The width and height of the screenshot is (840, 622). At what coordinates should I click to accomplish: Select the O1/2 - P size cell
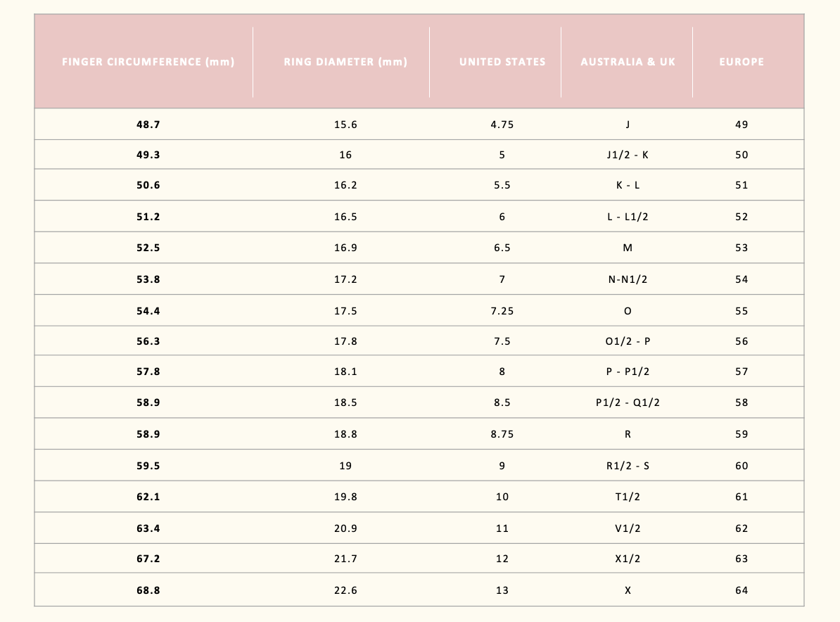[x=628, y=341]
